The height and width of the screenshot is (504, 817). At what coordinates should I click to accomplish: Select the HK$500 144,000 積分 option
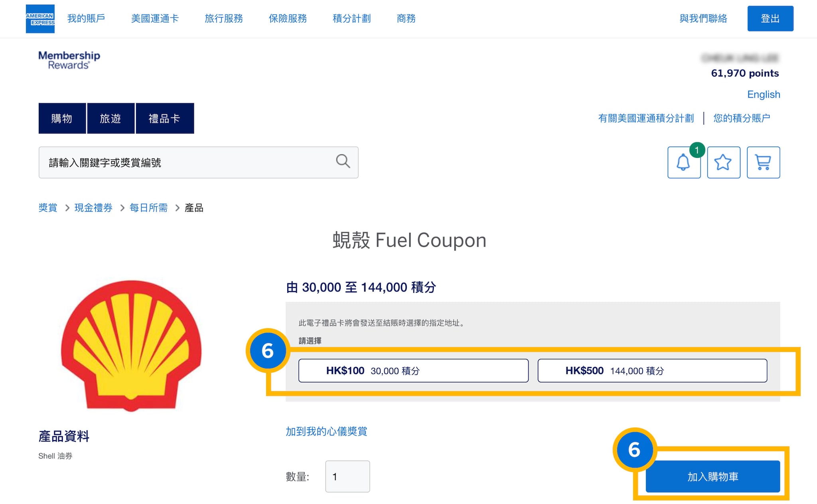coord(652,371)
